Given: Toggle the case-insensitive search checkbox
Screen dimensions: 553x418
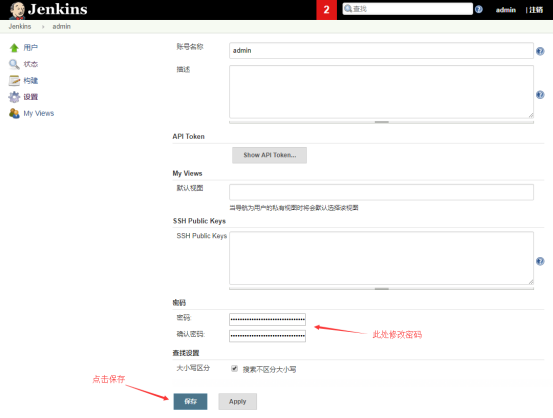Looking at the screenshot, I should (x=234, y=369).
